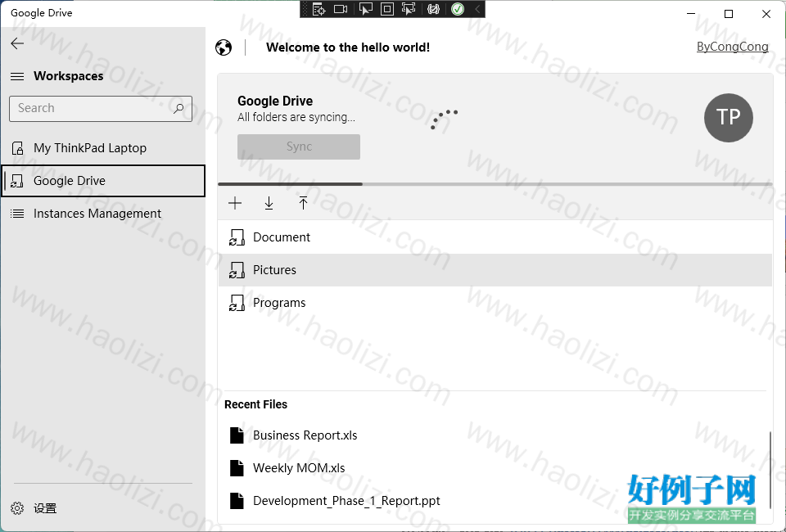Click the settings gear icon
Image resolution: width=786 pixels, height=532 pixels.
pyautogui.click(x=17, y=508)
